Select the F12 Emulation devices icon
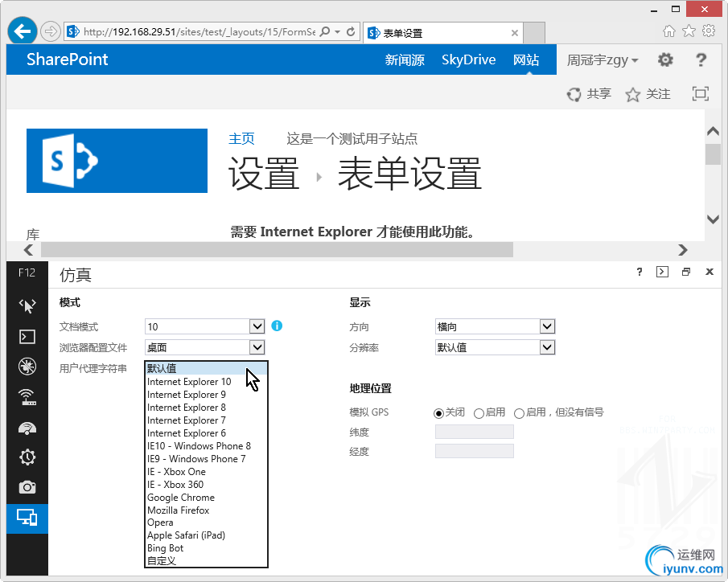 click(27, 518)
